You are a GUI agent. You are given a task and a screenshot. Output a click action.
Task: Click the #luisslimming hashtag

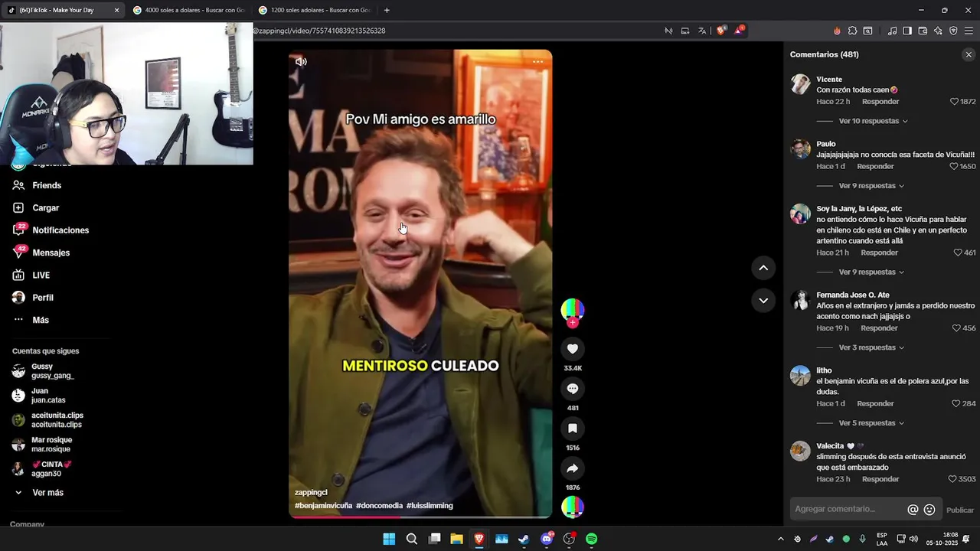point(430,506)
